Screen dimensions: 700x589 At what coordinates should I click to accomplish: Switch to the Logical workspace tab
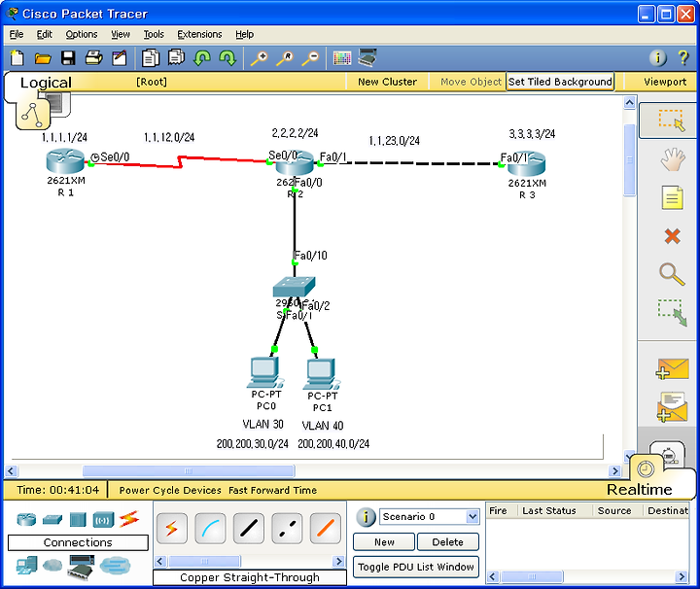pos(46,83)
